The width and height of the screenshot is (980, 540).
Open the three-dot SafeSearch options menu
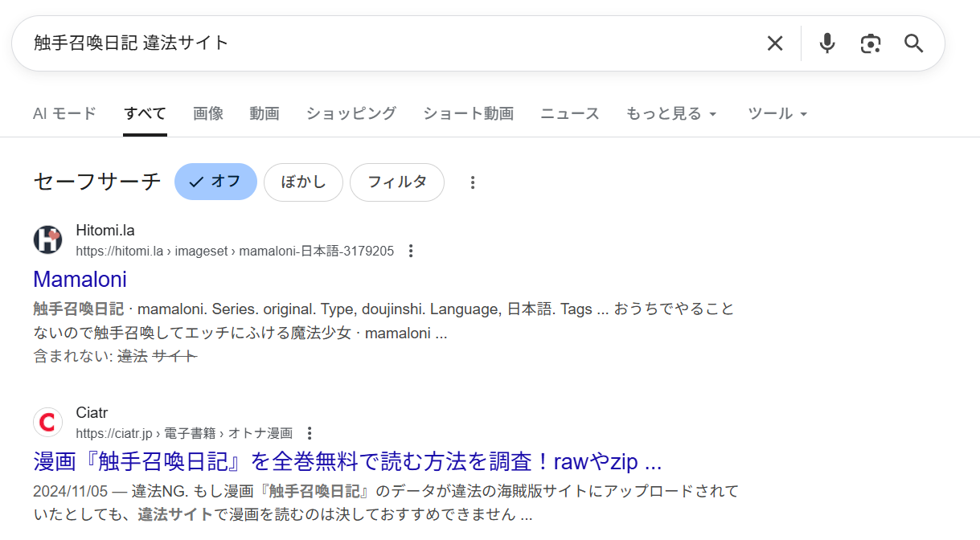pyautogui.click(x=472, y=182)
